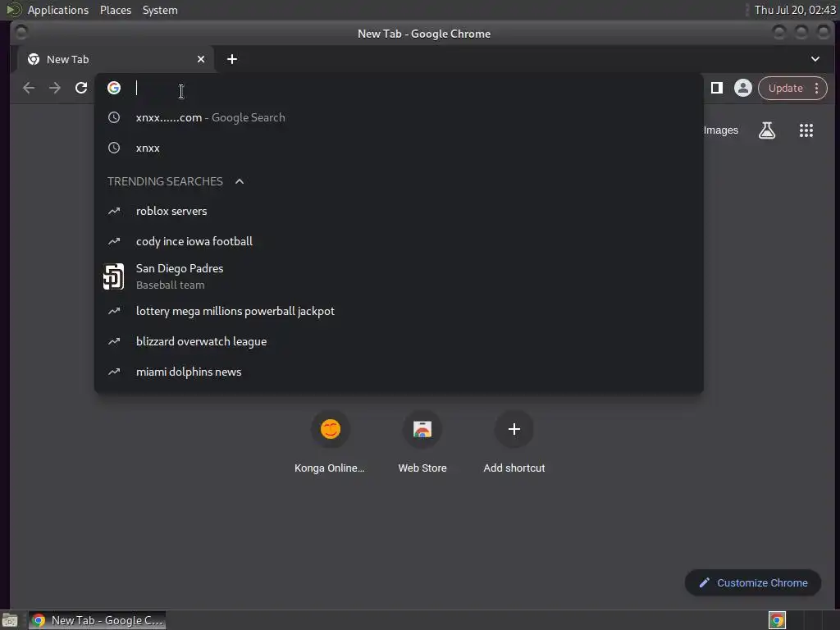Click the Google logo in the address bar
This screenshot has width=840, height=630.
(114, 88)
